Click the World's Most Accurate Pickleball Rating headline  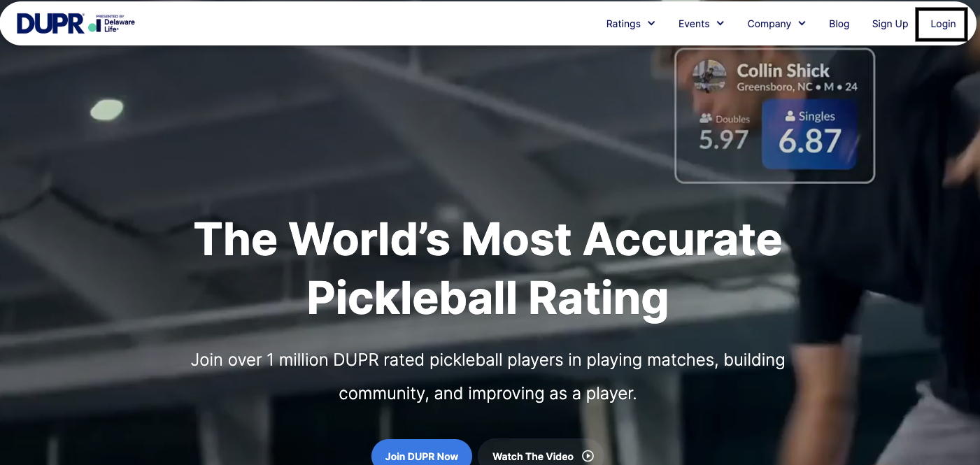488,269
